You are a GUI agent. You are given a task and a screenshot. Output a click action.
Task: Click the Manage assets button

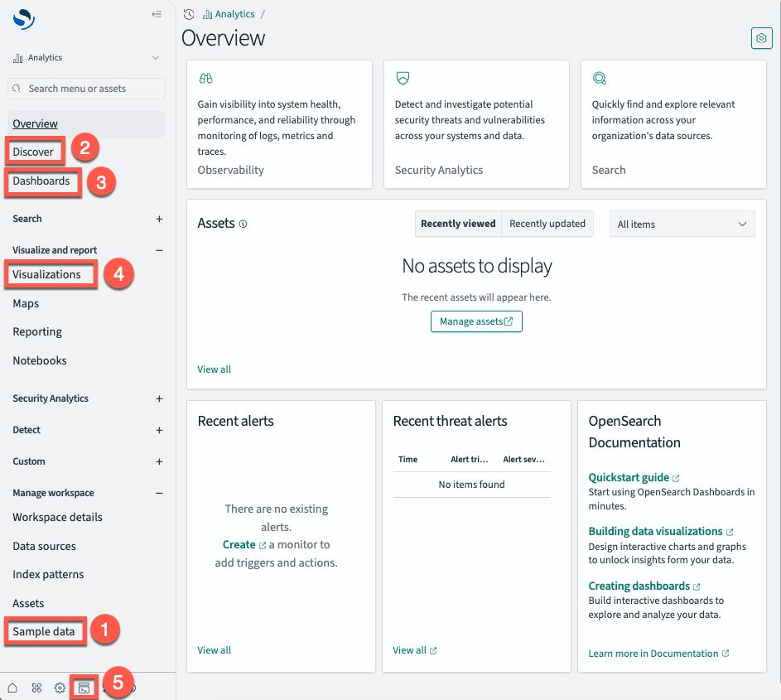pyautogui.click(x=476, y=321)
